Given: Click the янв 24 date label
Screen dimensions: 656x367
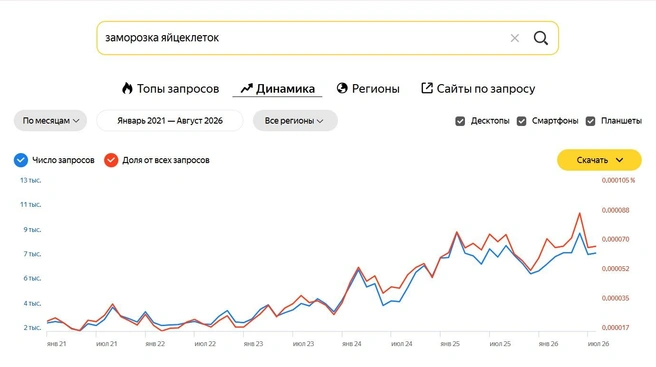Looking at the screenshot, I should pos(352,344).
